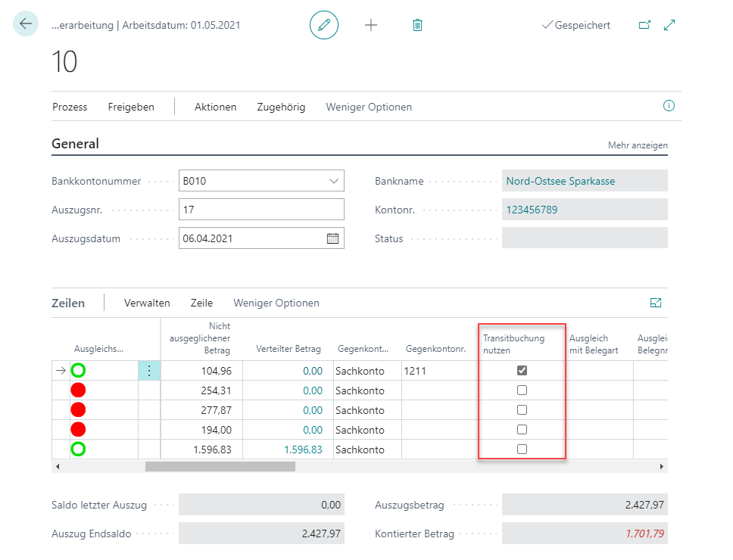The image size is (733, 560).
Task: Click the pencil edit icon
Action: click(324, 25)
